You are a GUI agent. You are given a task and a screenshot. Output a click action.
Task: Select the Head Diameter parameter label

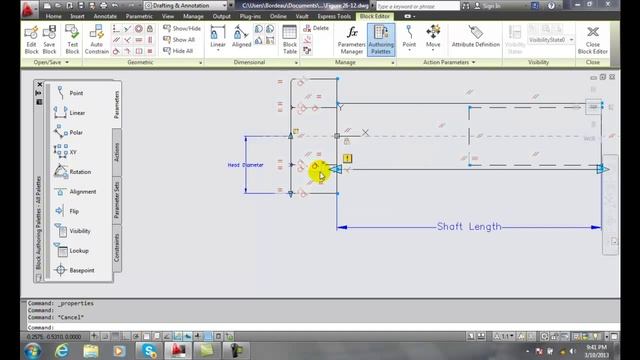(x=245, y=165)
